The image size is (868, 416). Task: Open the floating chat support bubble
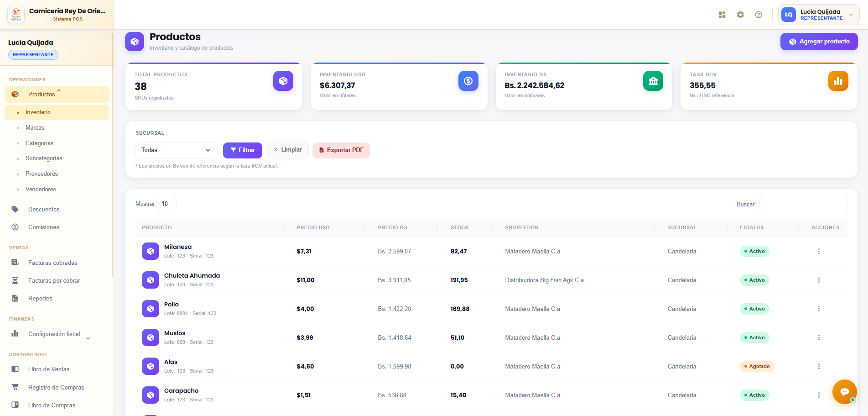(x=844, y=391)
